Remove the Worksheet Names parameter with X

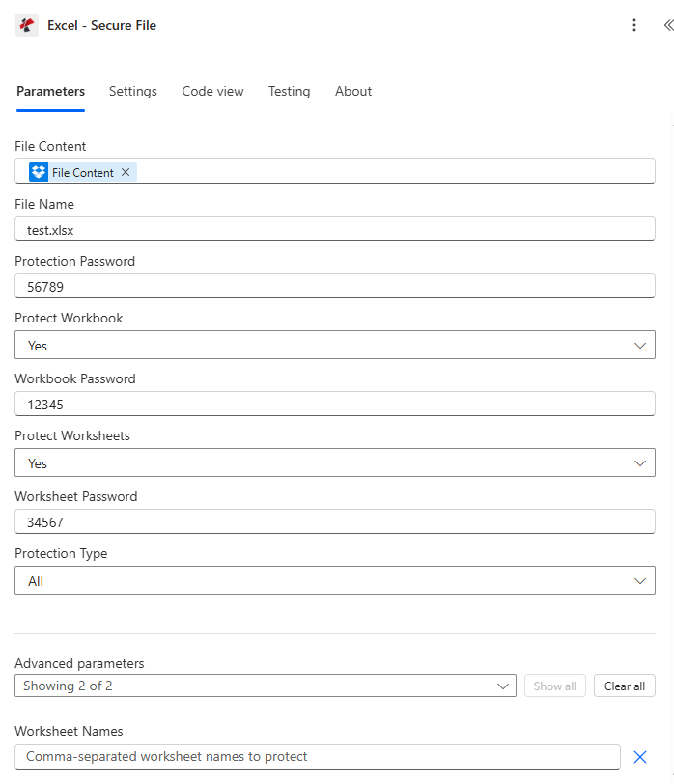pos(640,757)
